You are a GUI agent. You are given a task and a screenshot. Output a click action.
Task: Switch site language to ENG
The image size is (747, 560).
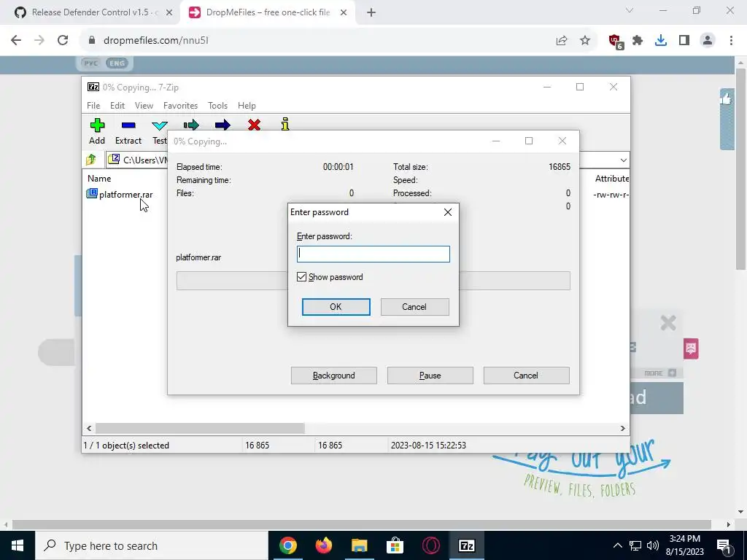117,63
